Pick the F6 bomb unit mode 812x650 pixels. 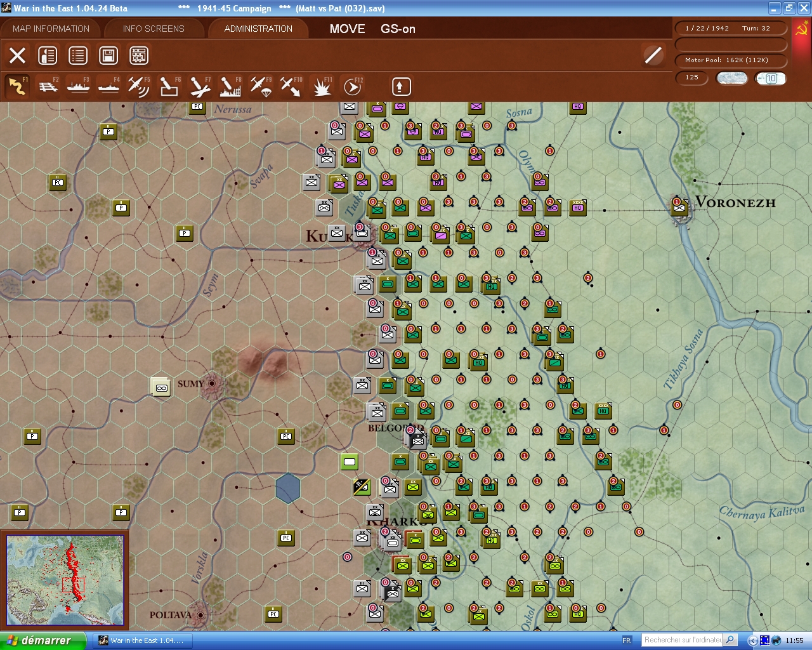click(169, 86)
